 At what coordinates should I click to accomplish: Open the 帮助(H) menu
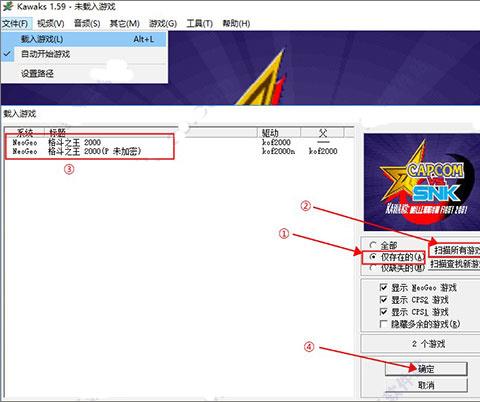(x=236, y=23)
